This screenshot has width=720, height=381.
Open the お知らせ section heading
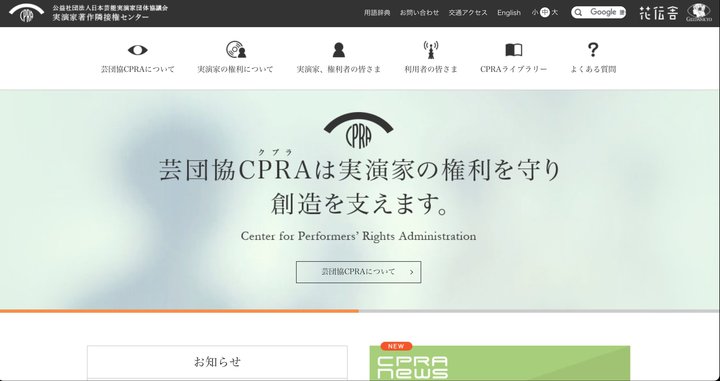click(217, 362)
